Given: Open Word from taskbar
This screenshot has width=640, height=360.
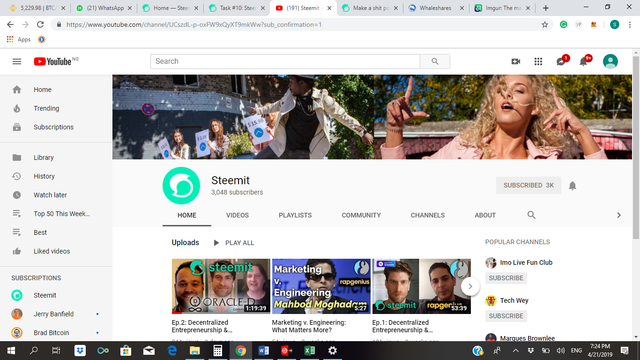Looking at the screenshot, I should point(263,351).
